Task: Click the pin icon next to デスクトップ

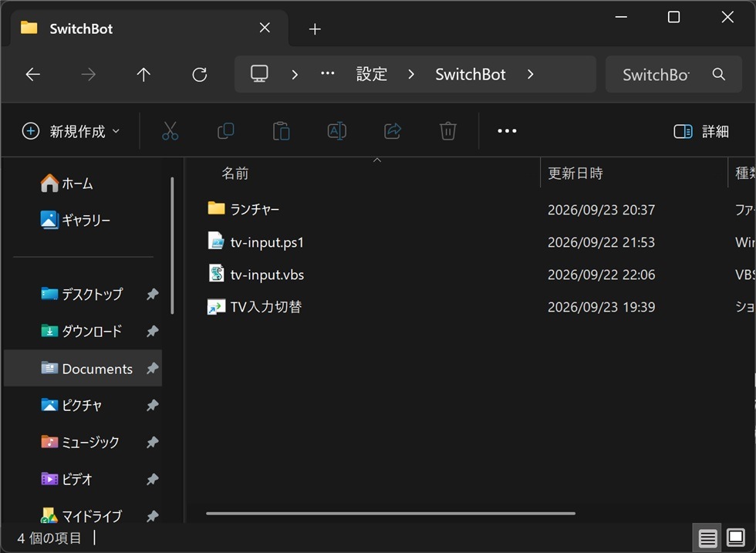Action: (153, 294)
